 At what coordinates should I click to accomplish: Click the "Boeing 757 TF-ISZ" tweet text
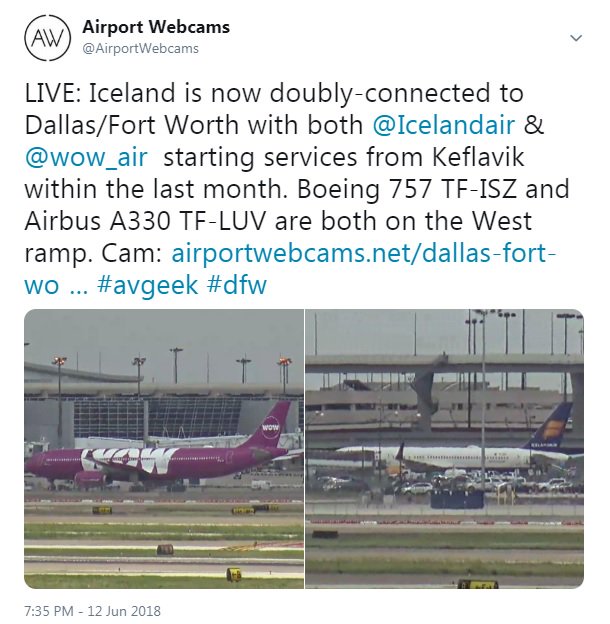click(407, 189)
